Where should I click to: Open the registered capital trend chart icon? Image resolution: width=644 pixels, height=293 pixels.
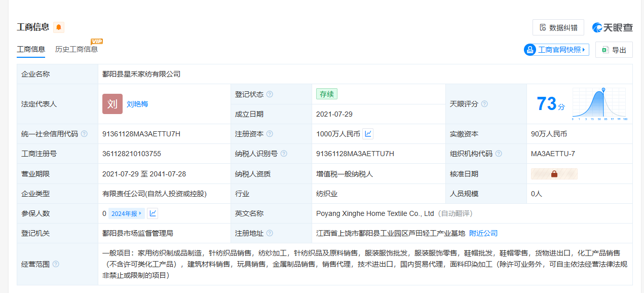click(368, 134)
